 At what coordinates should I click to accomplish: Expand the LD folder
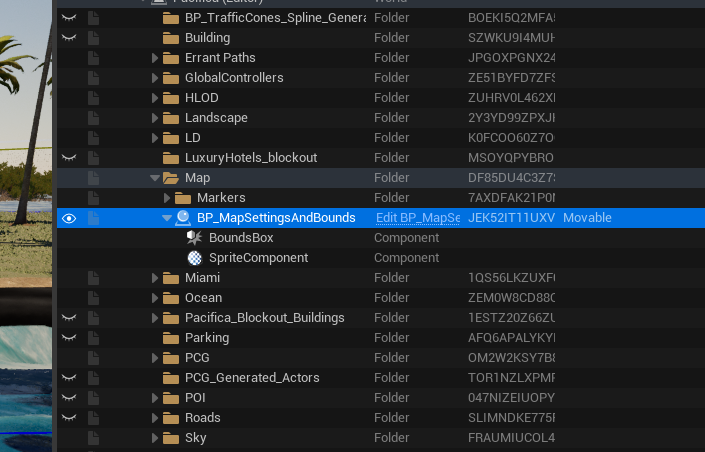[x=155, y=138]
